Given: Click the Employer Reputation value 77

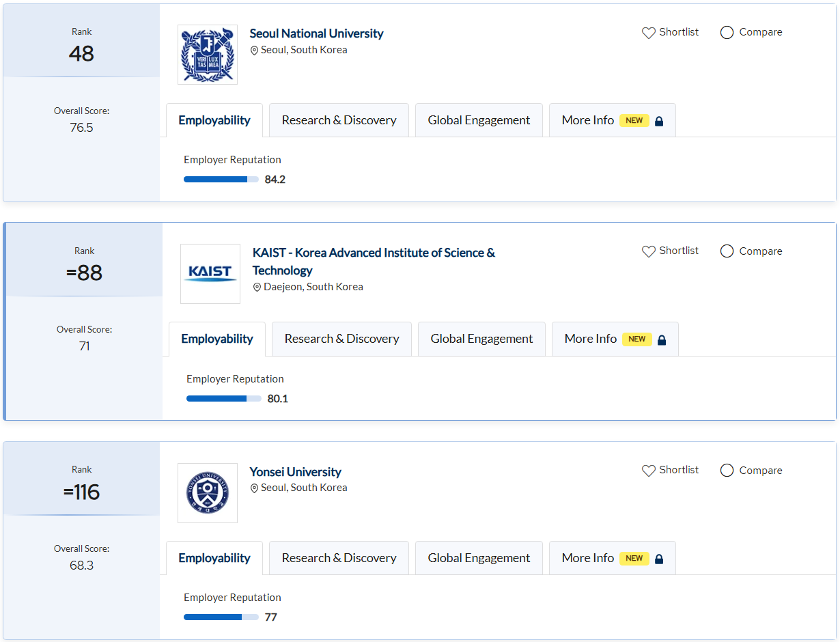Looking at the screenshot, I should click(x=271, y=617).
